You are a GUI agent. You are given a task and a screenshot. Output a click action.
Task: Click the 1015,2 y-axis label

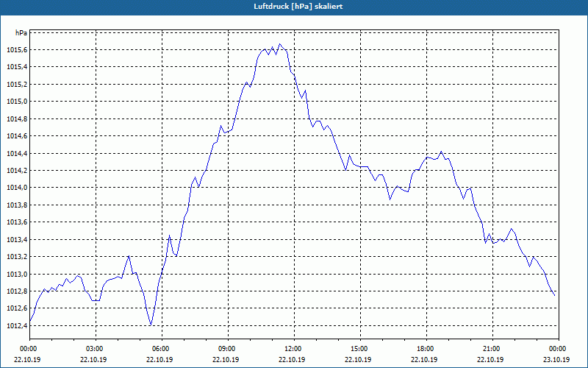(x=17, y=84)
